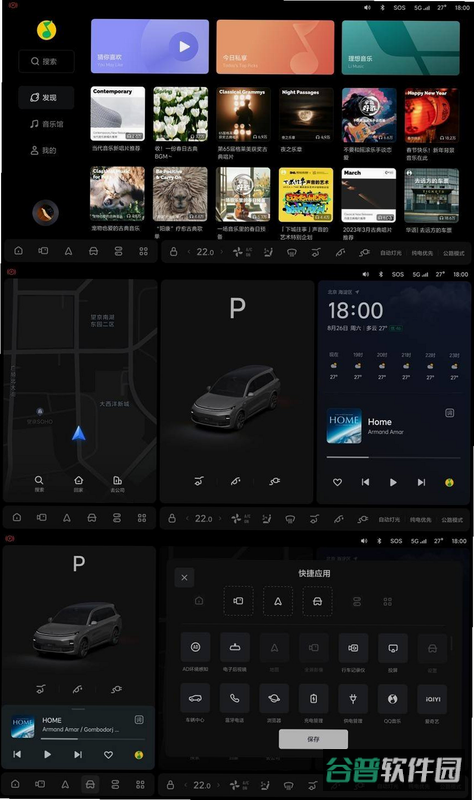Viewport: 474px width, 800px height.
Task: Launch the 浏览器 browser planet icon
Action: click(274, 698)
